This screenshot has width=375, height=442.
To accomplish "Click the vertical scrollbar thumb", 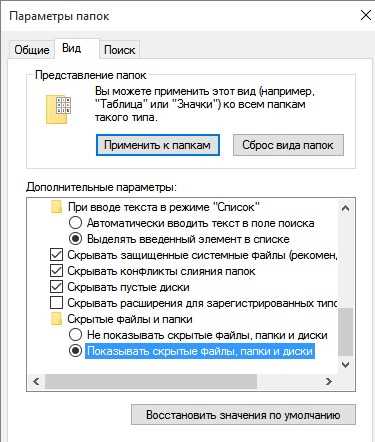I will (x=346, y=332).
